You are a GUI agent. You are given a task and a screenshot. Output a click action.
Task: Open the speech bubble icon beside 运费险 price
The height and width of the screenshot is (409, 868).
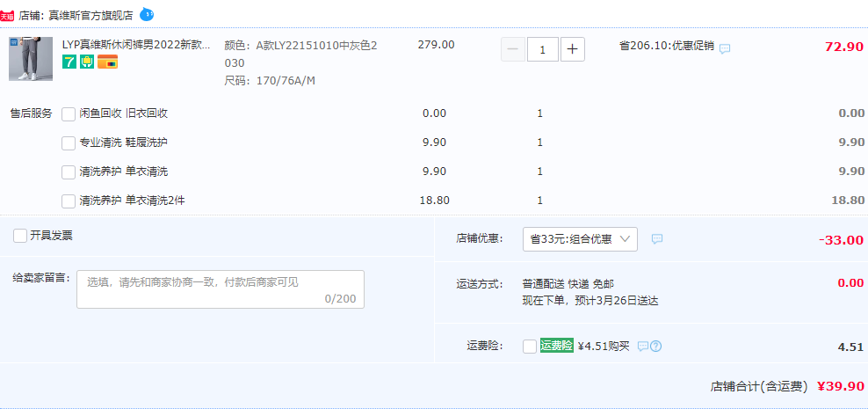(x=643, y=347)
